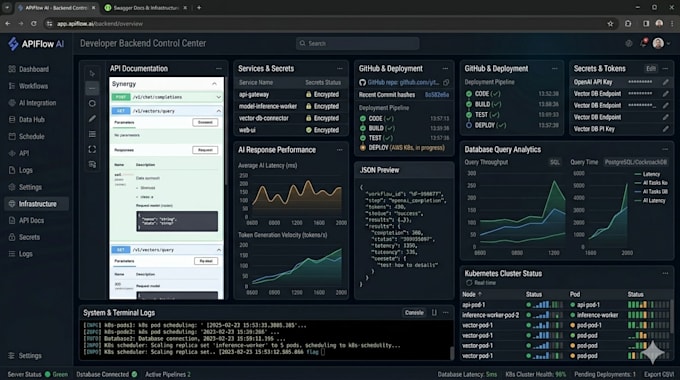Click the terminal split panel icon

[434, 312]
